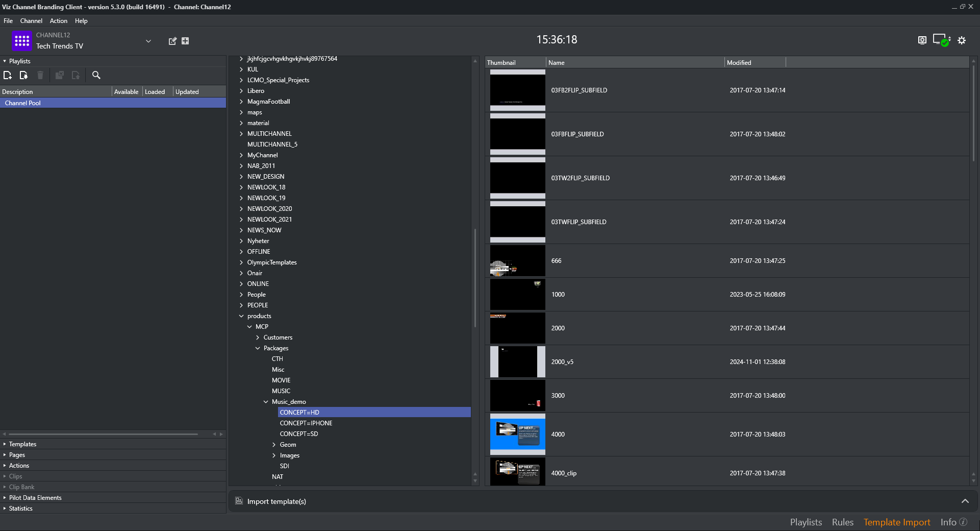Expand the Templates panel section
Screen dimensions: 980x531
[22, 444]
